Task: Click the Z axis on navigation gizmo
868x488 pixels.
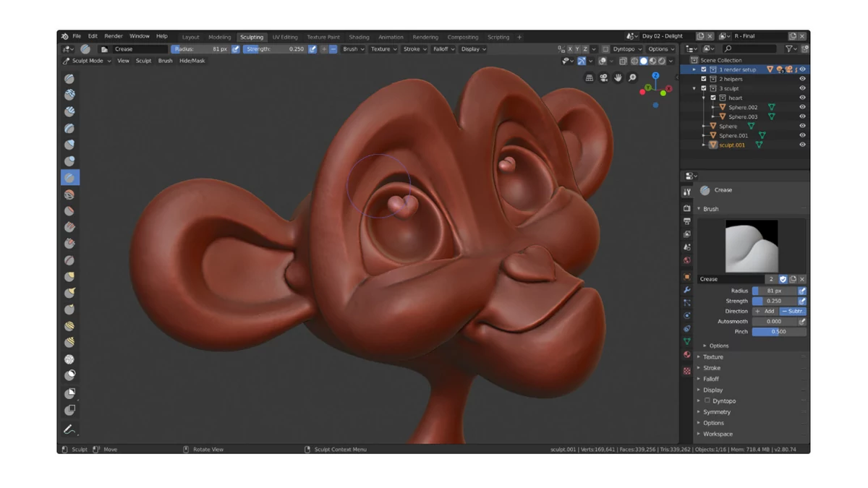Action: [655, 75]
